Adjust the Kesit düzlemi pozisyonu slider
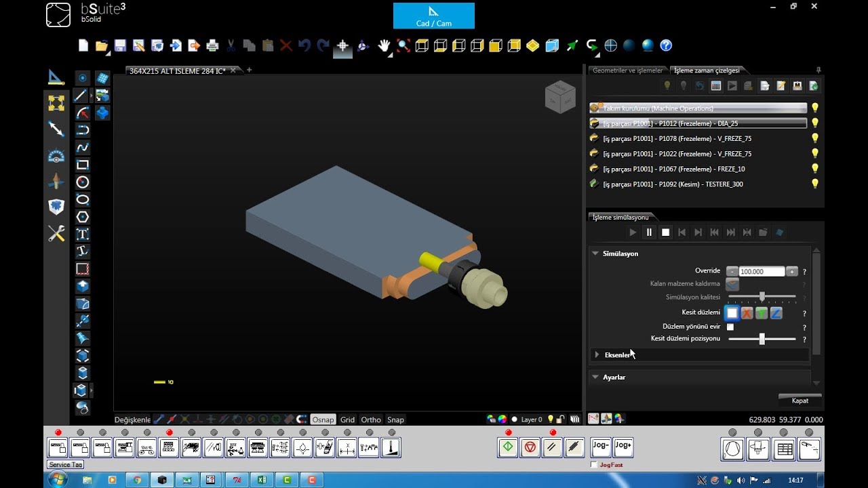 tap(762, 339)
